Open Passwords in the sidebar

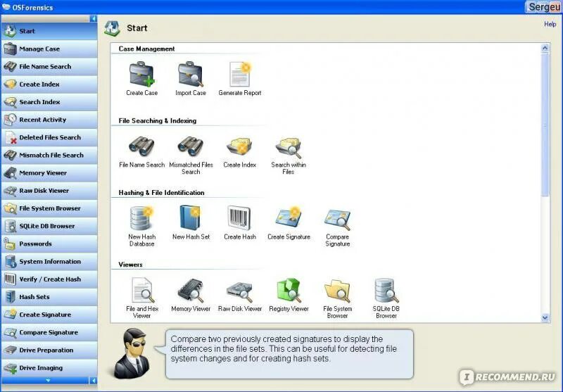49,244
